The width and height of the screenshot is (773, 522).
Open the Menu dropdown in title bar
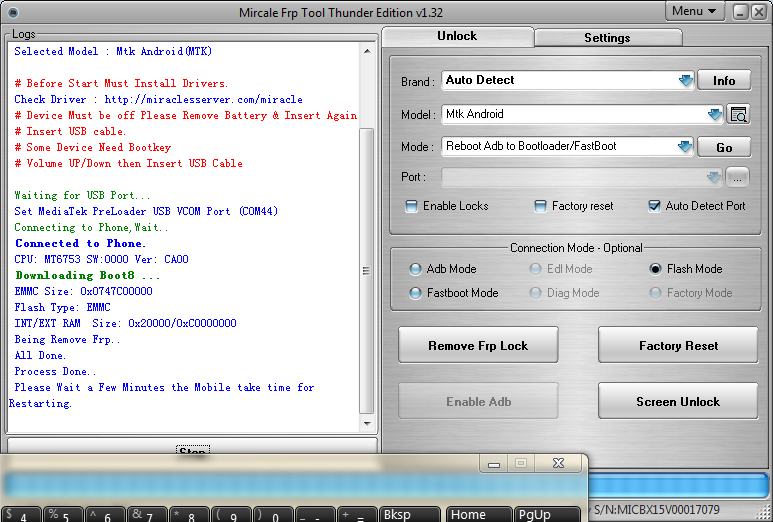694,11
